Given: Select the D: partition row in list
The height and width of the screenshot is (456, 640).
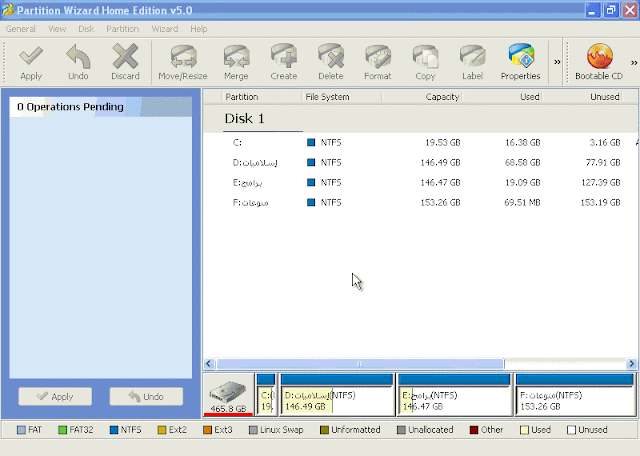Looking at the screenshot, I should 420,162.
